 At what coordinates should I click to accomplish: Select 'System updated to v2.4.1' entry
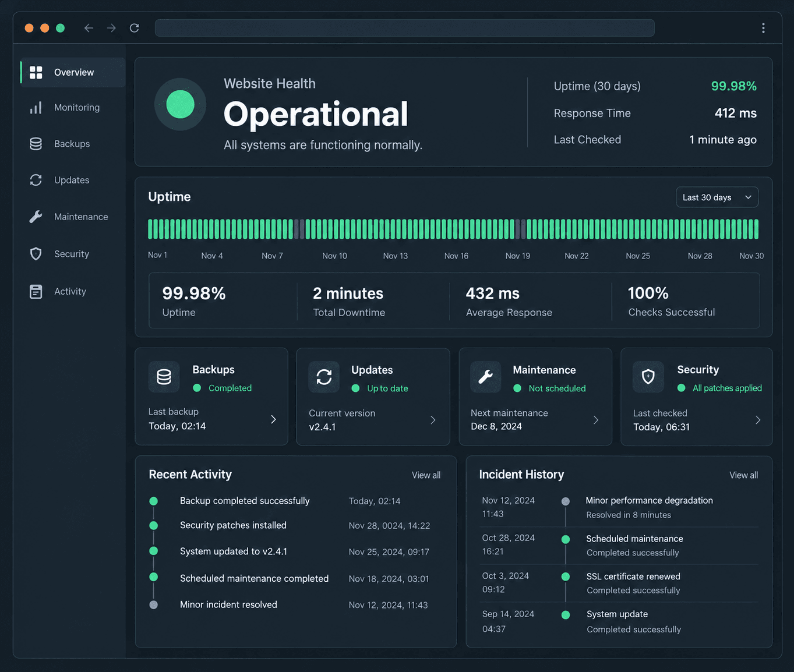tap(234, 551)
